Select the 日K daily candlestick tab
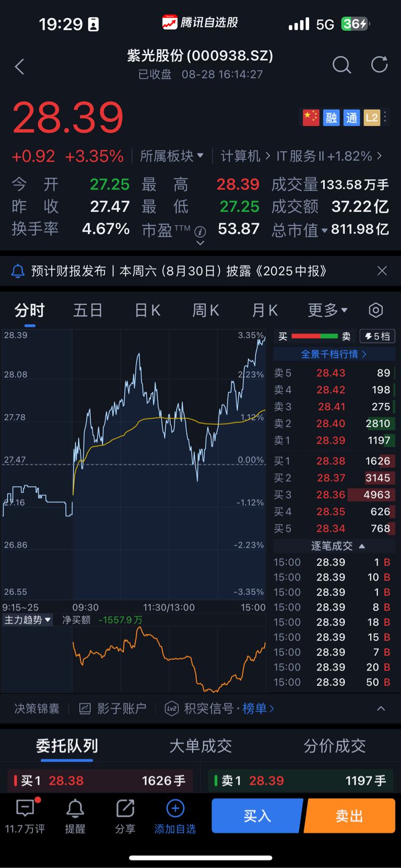This screenshot has width=401, height=868. [148, 310]
